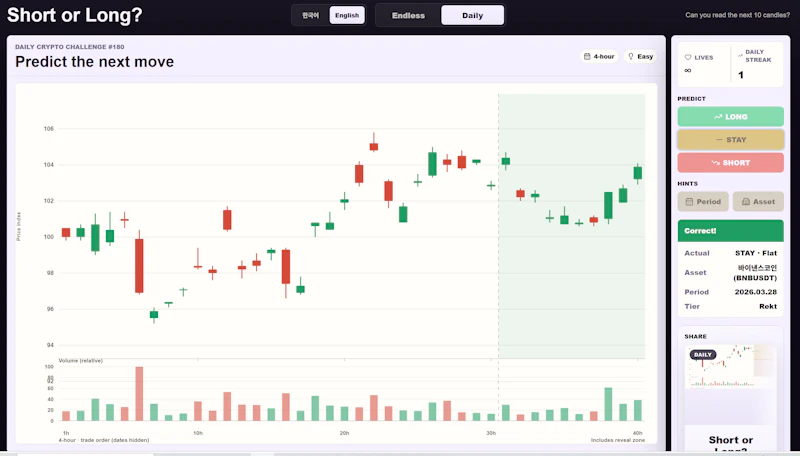Screen dimensions: 800x456
Task: Select English language option
Action: point(347,15)
